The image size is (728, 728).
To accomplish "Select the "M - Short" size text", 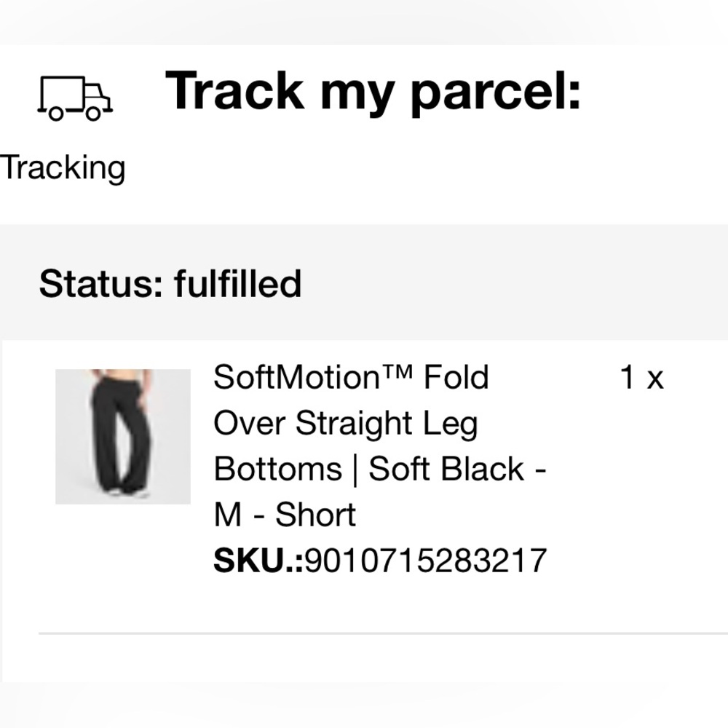I will [x=285, y=515].
